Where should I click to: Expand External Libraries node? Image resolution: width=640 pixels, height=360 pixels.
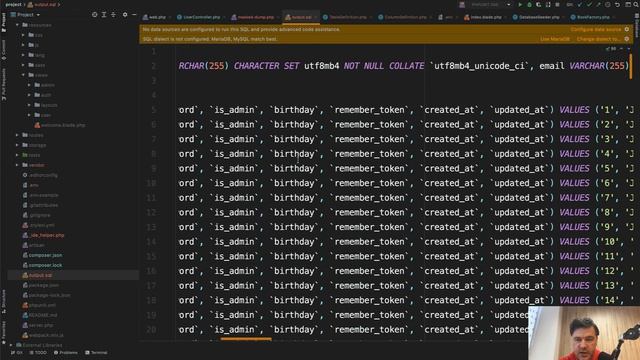12,345
